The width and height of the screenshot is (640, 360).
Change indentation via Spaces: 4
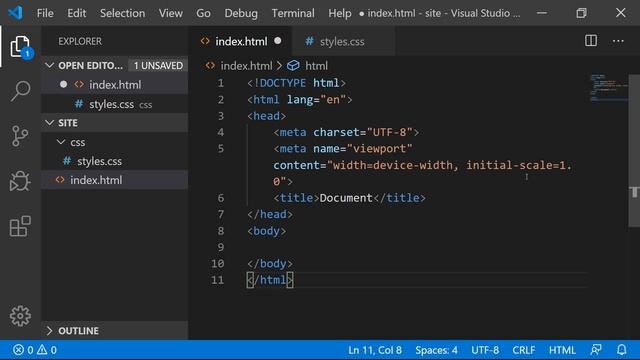[436, 350]
